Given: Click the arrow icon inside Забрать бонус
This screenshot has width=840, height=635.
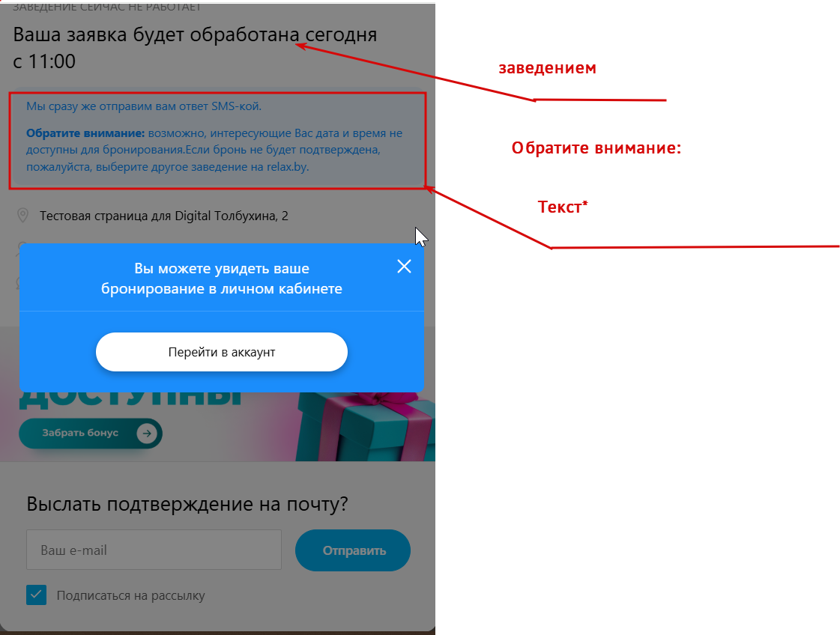Looking at the screenshot, I should pos(147,433).
